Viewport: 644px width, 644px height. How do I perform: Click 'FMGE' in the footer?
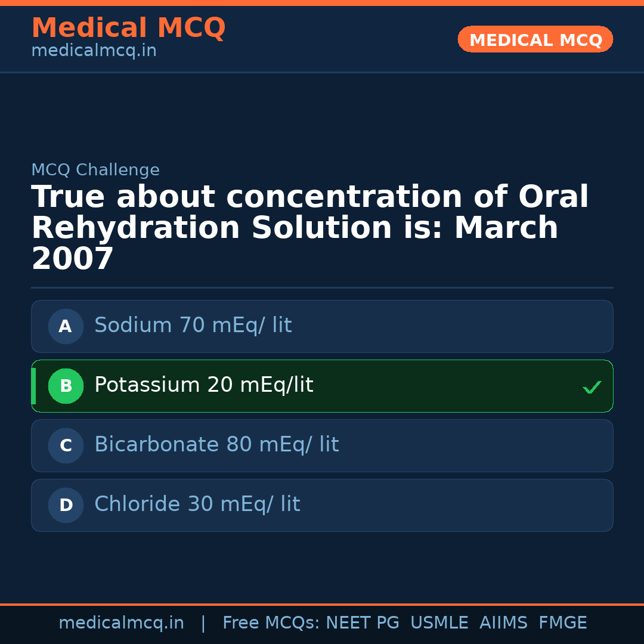562,623
